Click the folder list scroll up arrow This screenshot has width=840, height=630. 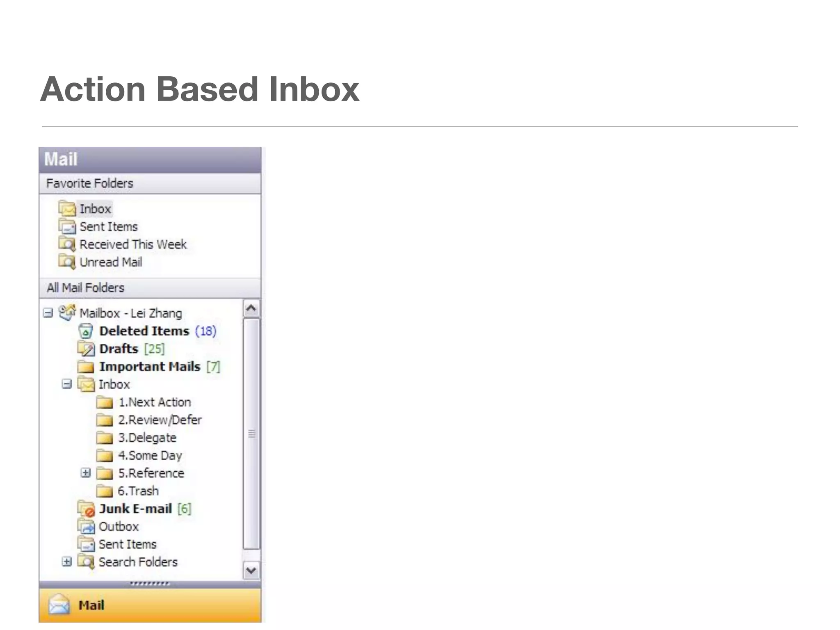point(251,308)
